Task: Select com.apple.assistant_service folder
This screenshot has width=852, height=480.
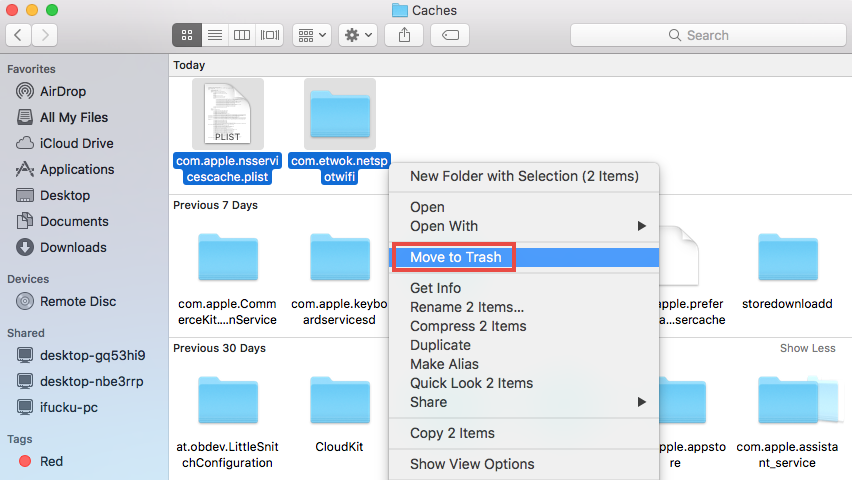Action: coord(787,400)
